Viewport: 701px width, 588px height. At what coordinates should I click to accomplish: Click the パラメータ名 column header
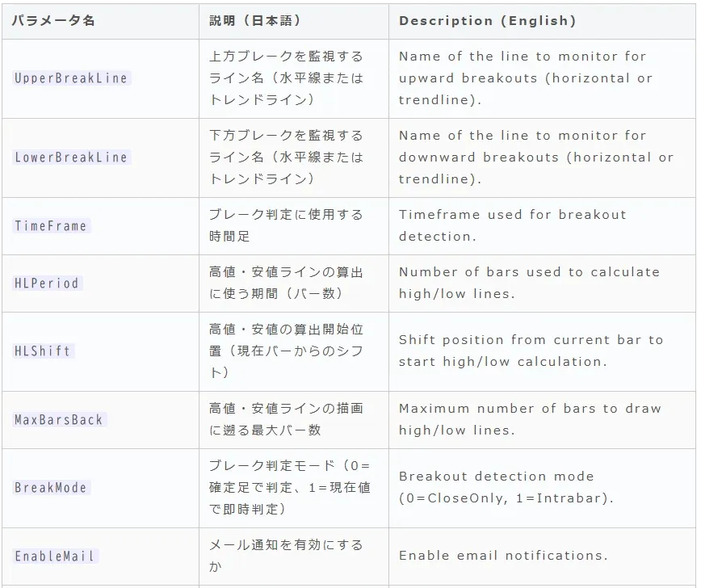[53, 20]
